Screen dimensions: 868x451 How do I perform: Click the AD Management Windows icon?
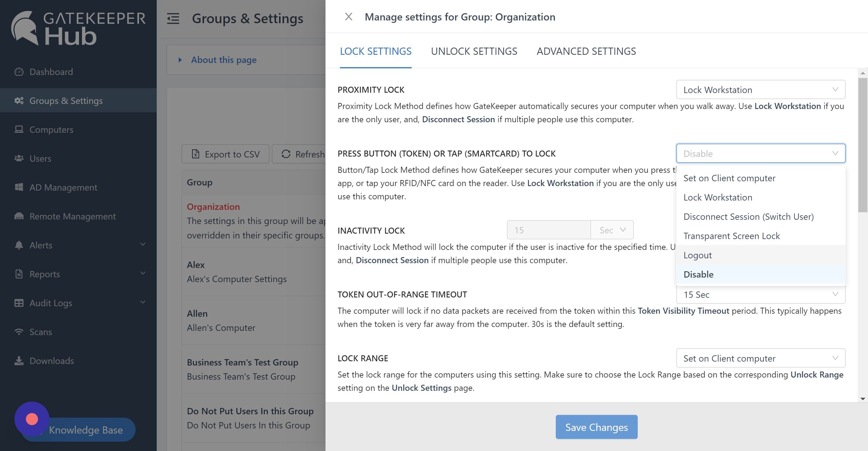pyautogui.click(x=19, y=187)
